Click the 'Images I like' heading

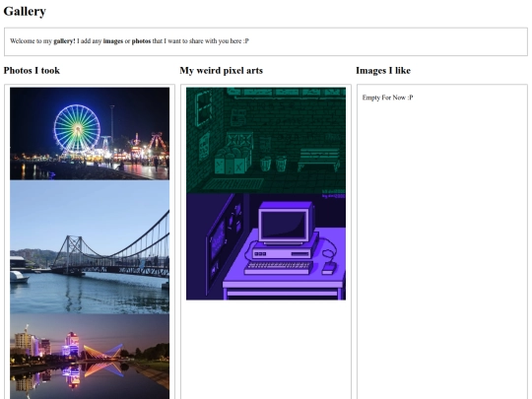(x=383, y=71)
